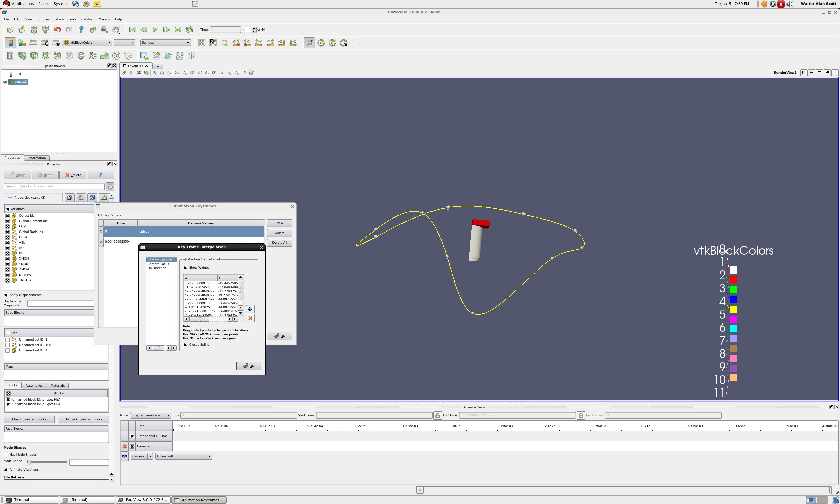840x504 pixels.
Task: Click the Stream Tracer filter icon
Action: (x=93, y=56)
